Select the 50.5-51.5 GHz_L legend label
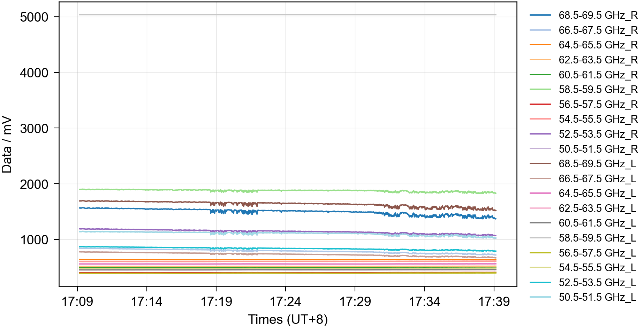 (597, 297)
